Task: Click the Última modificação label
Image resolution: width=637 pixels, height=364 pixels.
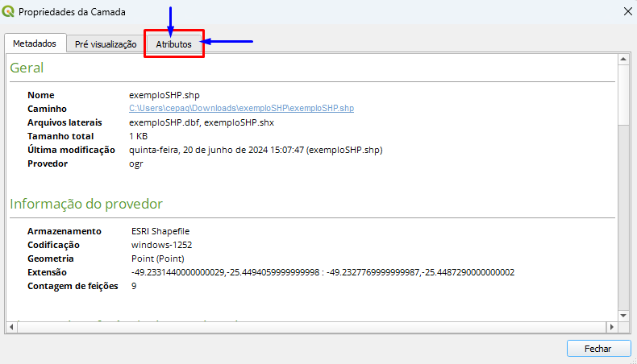Action: click(71, 150)
